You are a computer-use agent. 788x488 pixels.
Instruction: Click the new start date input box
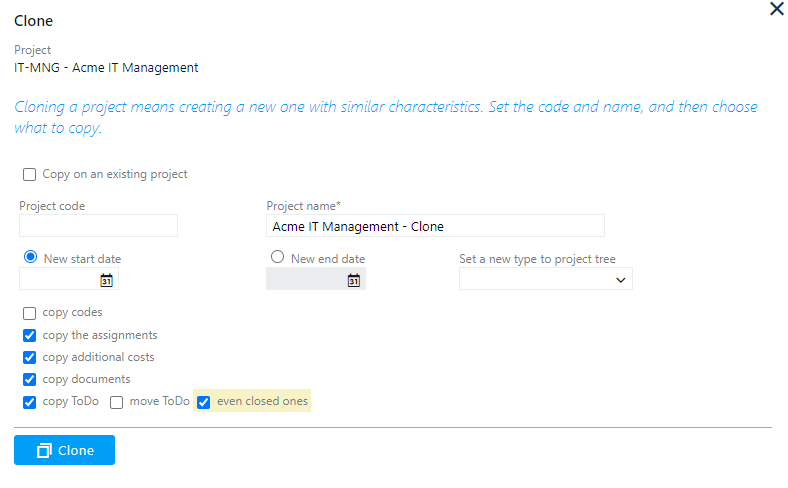click(x=58, y=280)
